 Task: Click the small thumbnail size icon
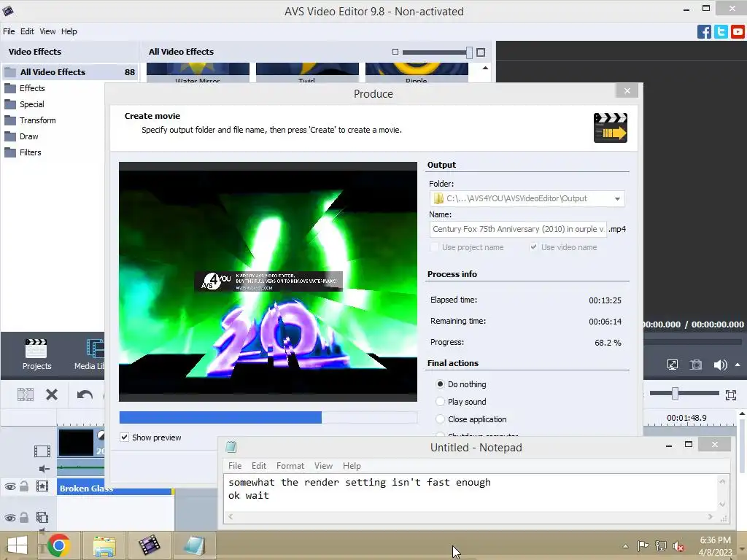point(395,52)
